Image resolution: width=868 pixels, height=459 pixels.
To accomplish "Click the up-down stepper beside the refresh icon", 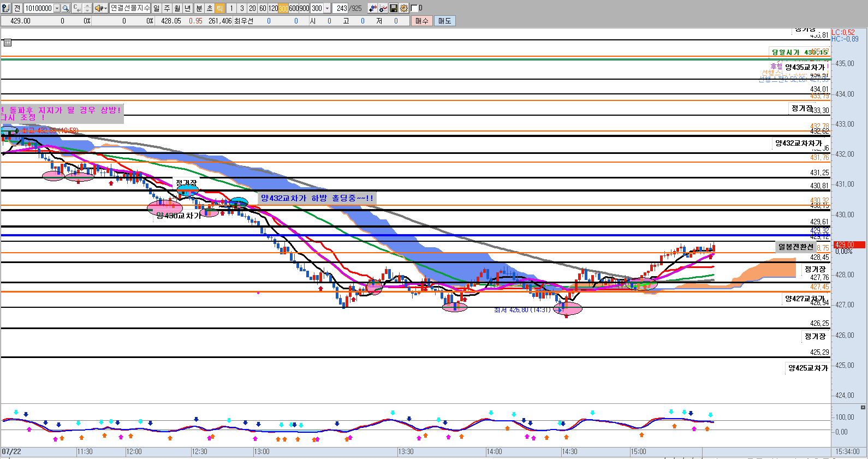I will click(x=87, y=8).
